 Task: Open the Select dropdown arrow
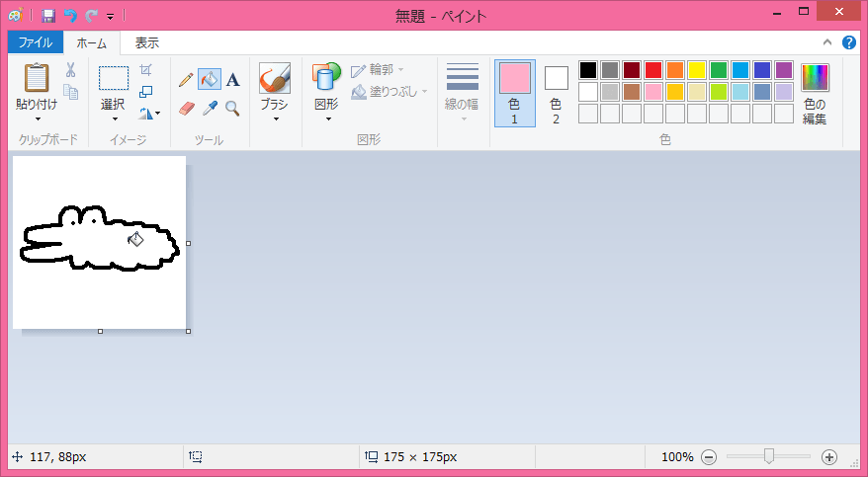point(115,119)
